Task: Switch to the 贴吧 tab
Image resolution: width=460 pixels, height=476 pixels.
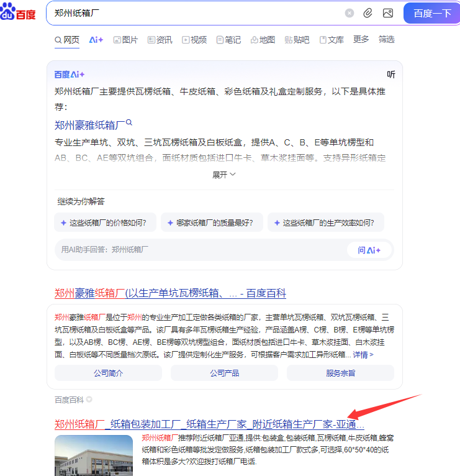Action: [297, 40]
